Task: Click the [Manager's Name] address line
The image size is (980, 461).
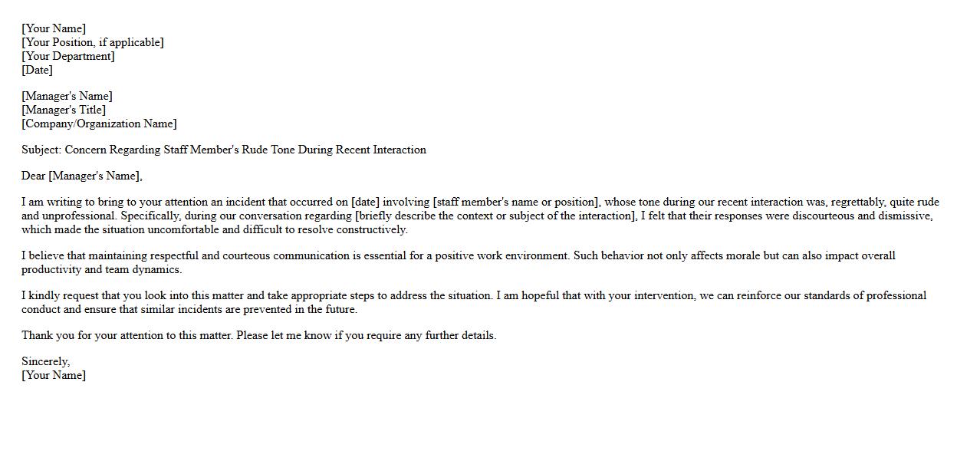Action: click(x=67, y=96)
